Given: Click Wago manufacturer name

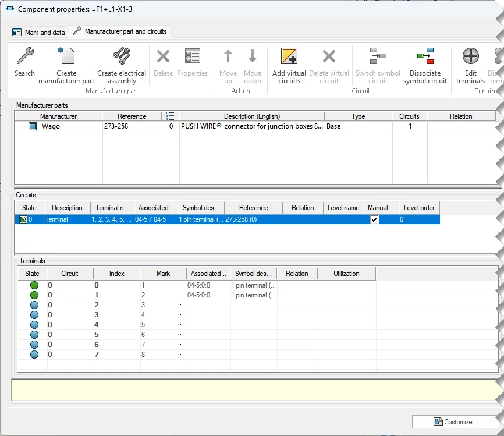Looking at the screenshot, I should click(51, 126).
